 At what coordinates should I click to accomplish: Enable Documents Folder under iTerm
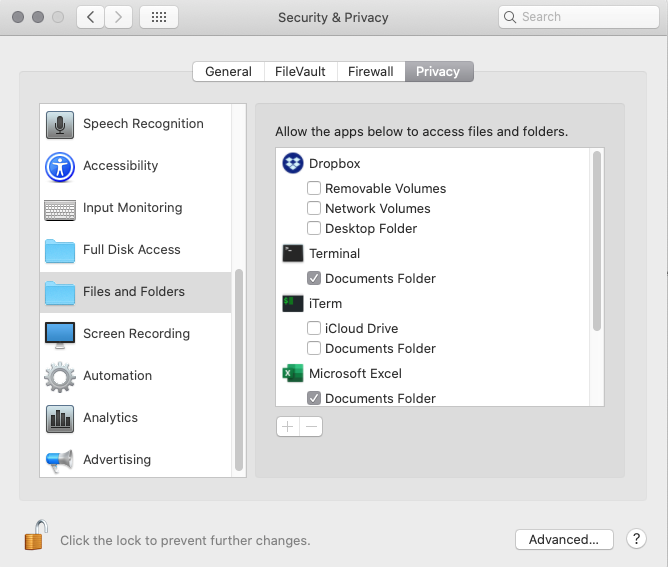point(314,348)
